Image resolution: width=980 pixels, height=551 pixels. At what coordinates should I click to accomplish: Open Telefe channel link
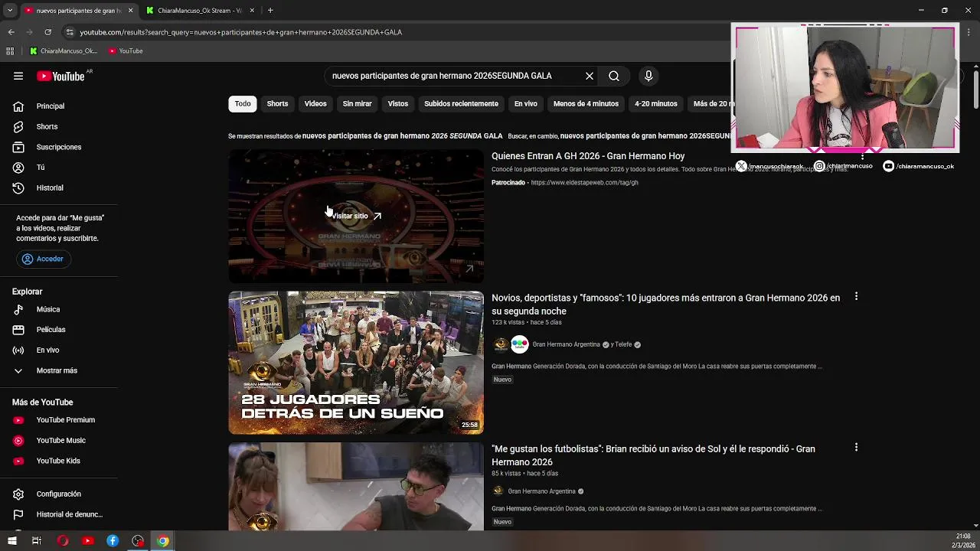point(624,344)
